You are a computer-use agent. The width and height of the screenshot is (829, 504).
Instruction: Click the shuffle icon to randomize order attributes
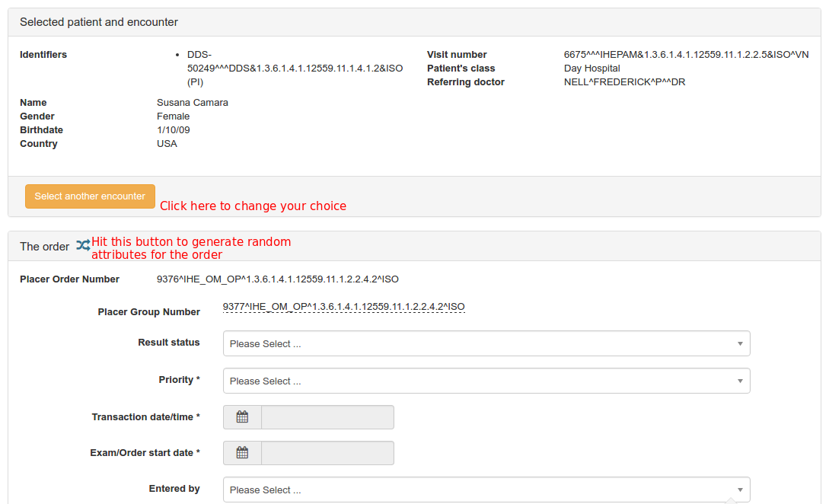[x=83, y=246]
